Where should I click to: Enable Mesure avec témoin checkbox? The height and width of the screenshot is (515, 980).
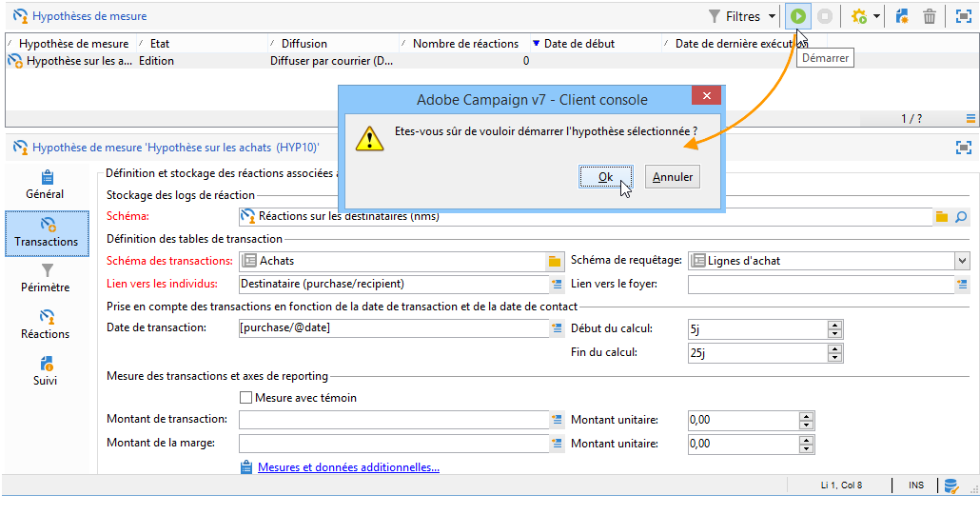click(245, 398)
